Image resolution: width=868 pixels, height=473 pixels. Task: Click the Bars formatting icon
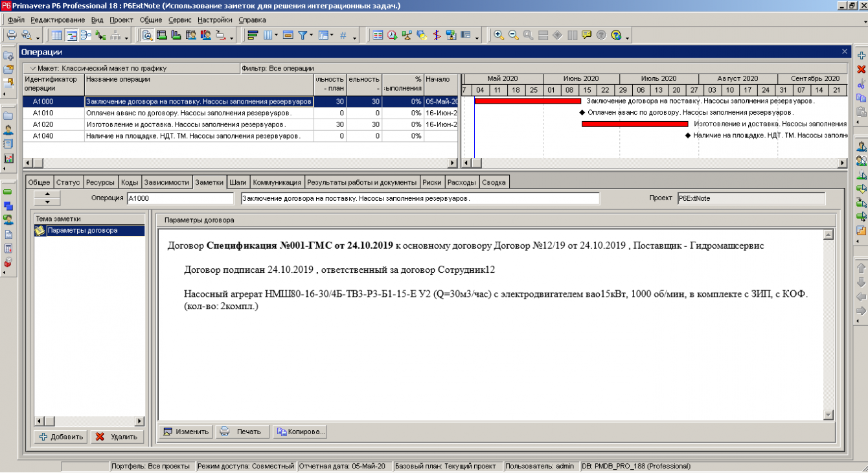253,35
